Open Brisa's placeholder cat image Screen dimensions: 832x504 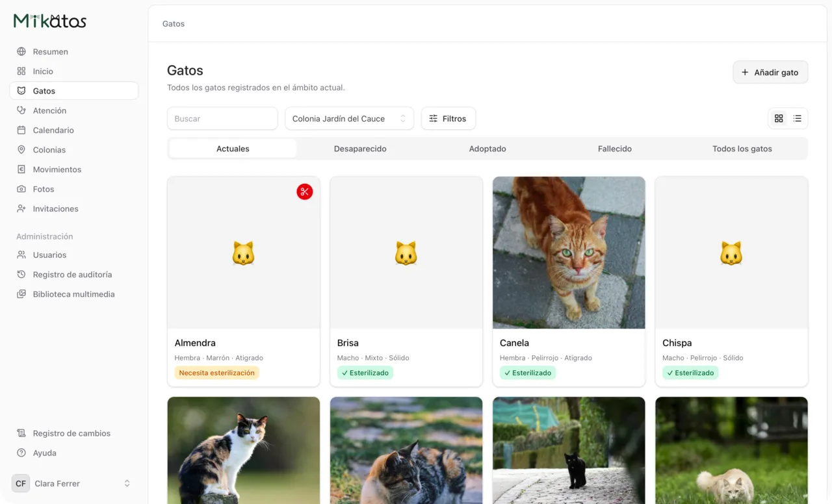[x=406, y=253]
